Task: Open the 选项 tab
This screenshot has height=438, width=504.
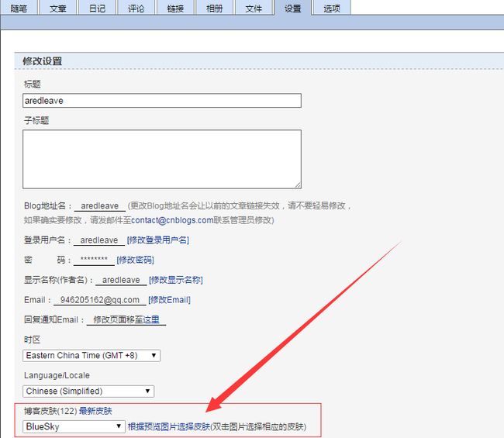Action: (332, 8)
